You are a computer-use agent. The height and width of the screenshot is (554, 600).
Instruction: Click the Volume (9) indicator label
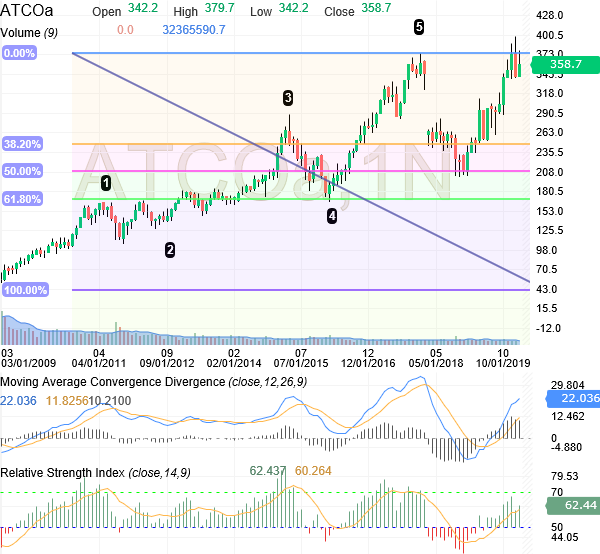pyautogui.click(x=29, y=33)
